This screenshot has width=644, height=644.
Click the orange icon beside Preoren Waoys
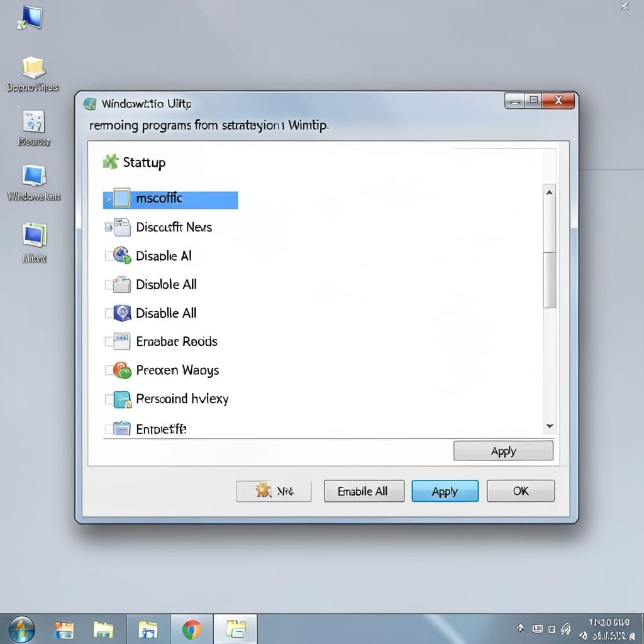coord(122,370)
